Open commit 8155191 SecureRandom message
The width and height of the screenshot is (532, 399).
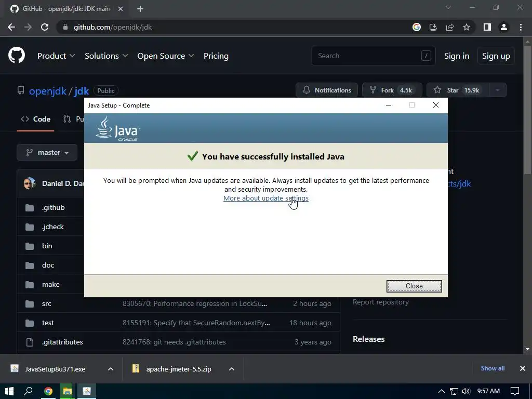pyautogui.click(x=196, y=323)
